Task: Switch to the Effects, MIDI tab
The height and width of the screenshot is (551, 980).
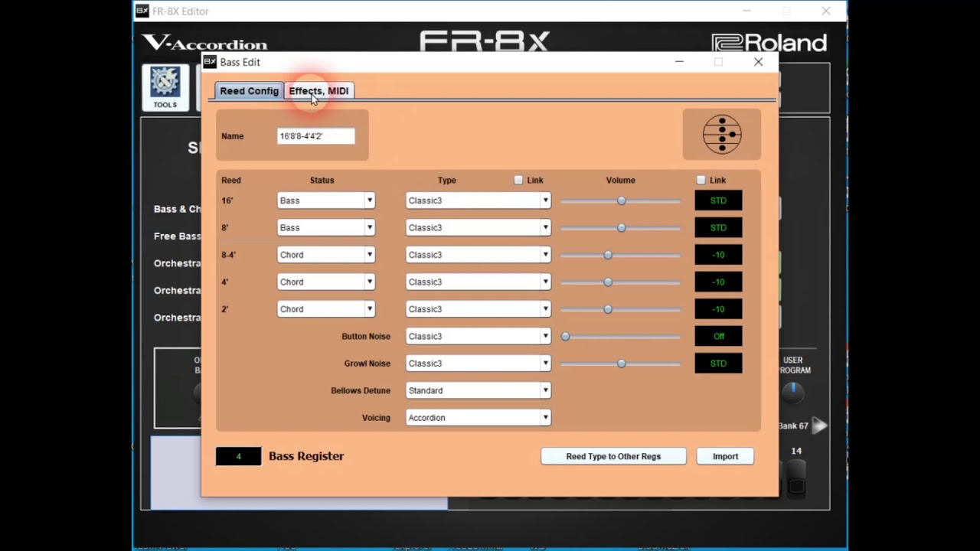Action: [318, 91]
